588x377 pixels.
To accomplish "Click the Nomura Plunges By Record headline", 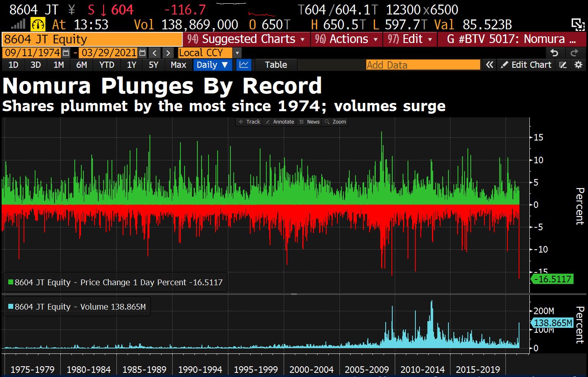I will click(x=162, y=86).
